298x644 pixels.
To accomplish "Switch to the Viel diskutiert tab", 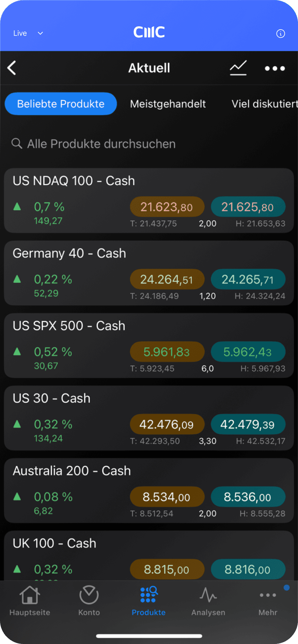I will click(264, 104).
